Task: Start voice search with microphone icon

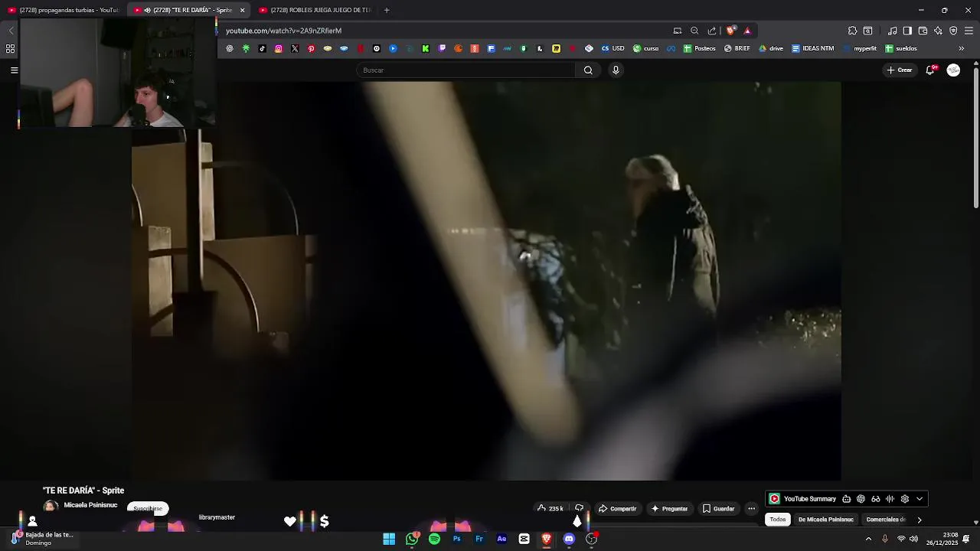Action: click(x=616, y=70)
